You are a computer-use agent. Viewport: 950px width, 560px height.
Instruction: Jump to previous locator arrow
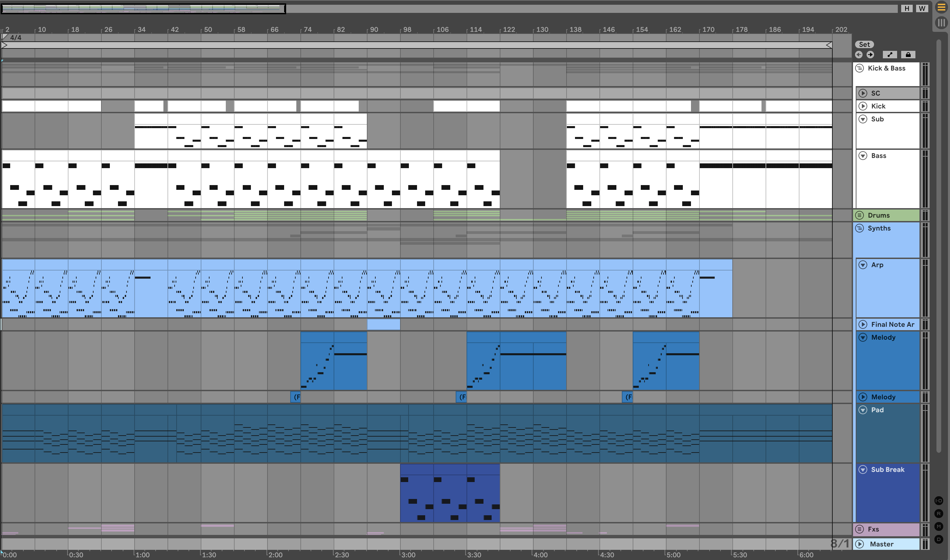click(x=859, y=55)
